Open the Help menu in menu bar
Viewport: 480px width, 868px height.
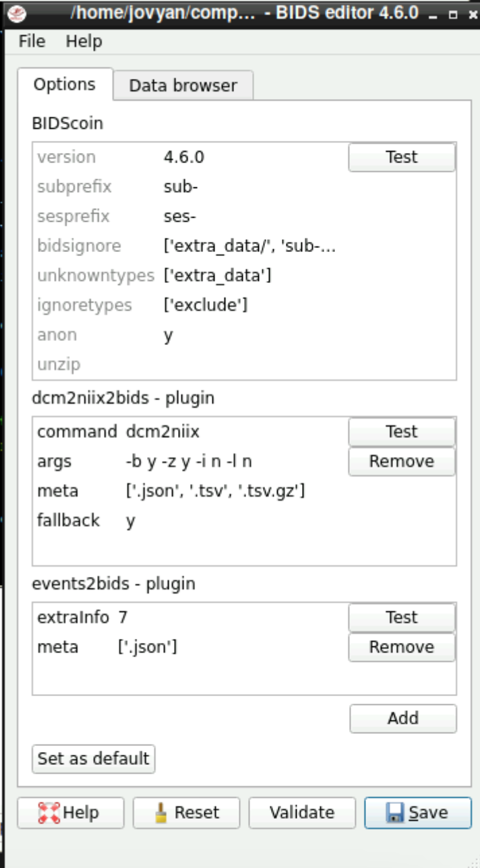tap(84, 41)
